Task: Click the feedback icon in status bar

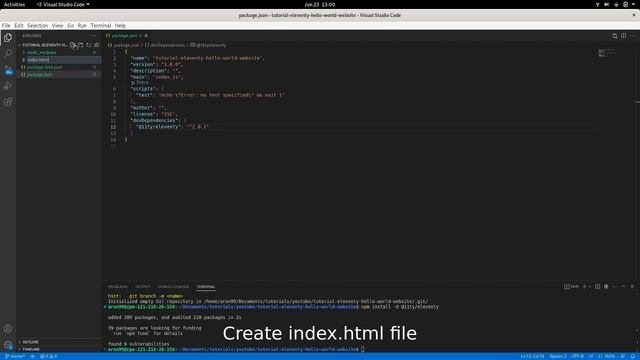Action: [x=623, y=356]
